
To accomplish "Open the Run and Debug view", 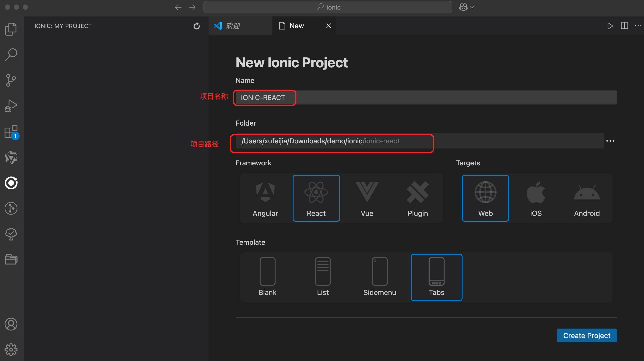I will tap(11, 106).
